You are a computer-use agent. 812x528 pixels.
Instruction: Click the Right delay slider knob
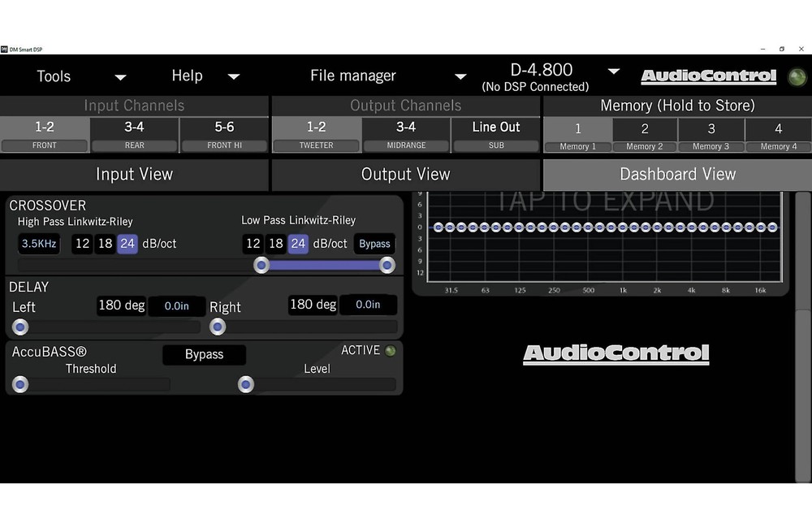(x=218, y=327)
